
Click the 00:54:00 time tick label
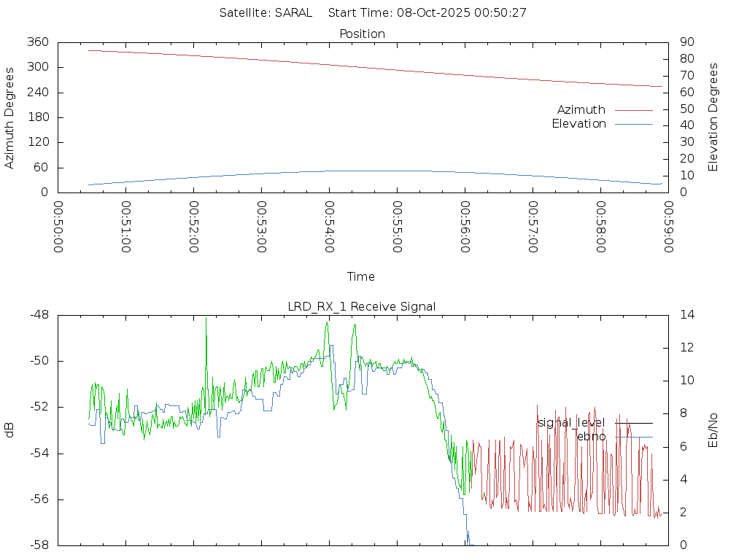[x=329, y=227]
